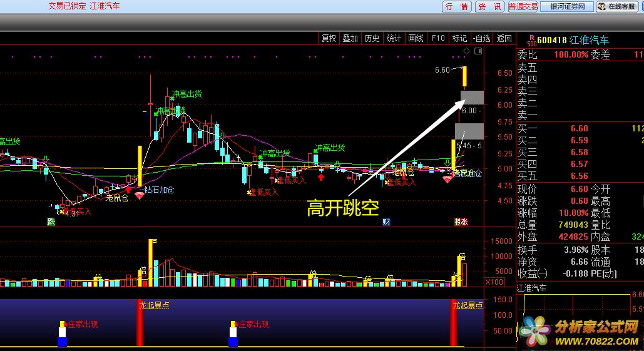
Task: Click the red up-arrow signal near 逢低买入
Action: pyautogui.click(x=321, y=177)
